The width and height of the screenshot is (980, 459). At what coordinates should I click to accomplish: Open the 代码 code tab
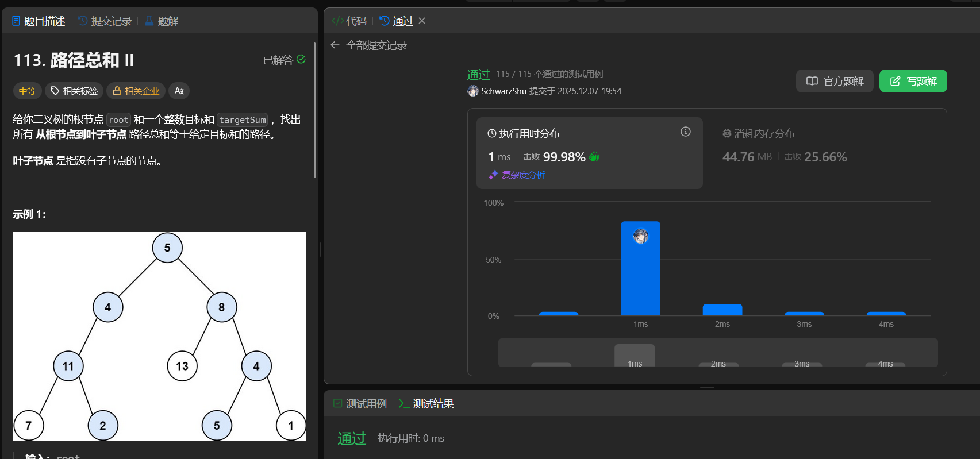(349, 21)
